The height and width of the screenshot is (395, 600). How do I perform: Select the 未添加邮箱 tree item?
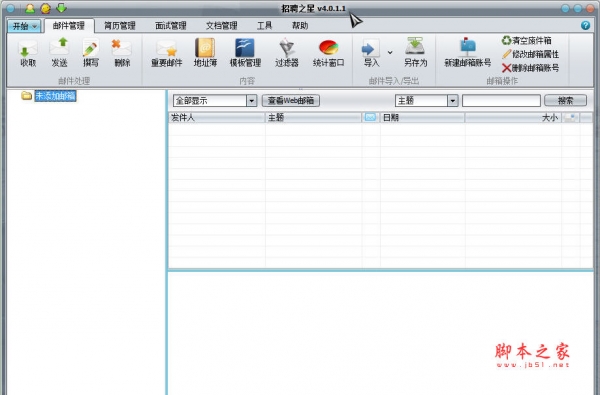coord(55,96)
